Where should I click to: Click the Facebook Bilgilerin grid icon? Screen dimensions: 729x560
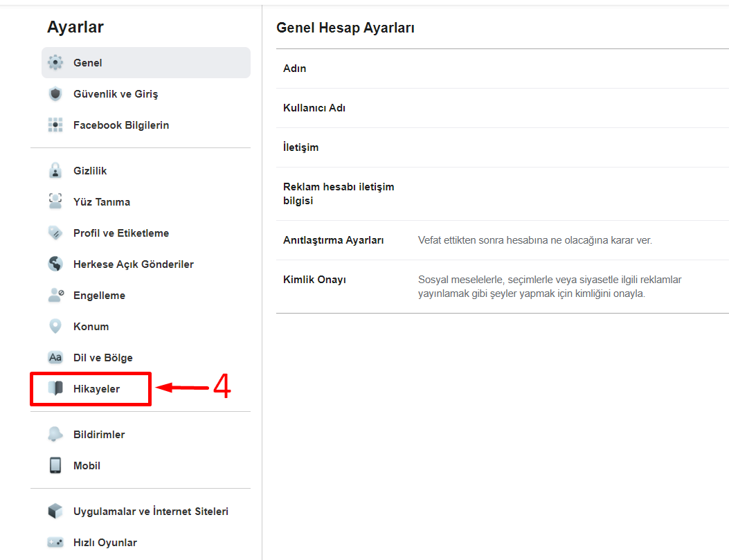55,125
